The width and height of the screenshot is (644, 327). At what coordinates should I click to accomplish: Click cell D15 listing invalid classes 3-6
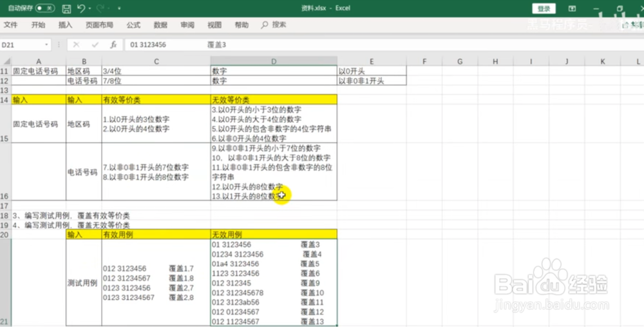click(x=274, y=124)
